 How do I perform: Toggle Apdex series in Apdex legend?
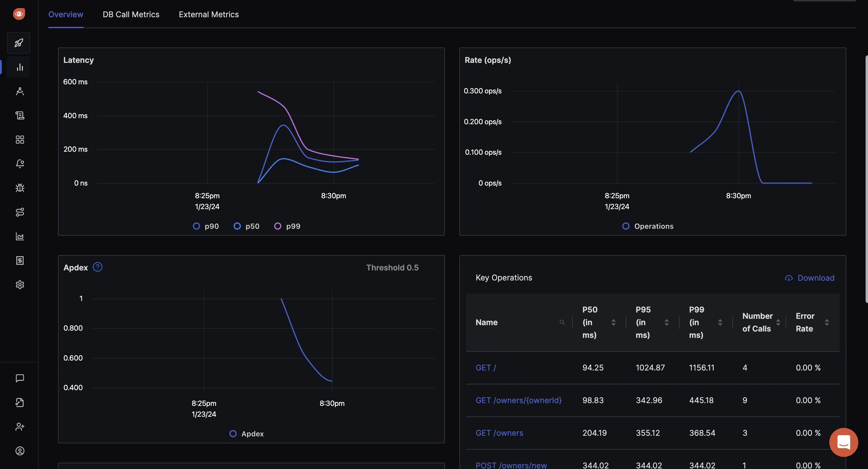click(x=246, y=434)
